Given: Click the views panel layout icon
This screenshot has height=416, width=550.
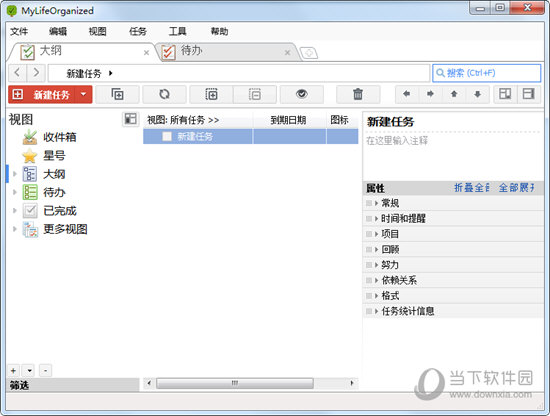Looking at the screenshot, I should tap(130, 119).
